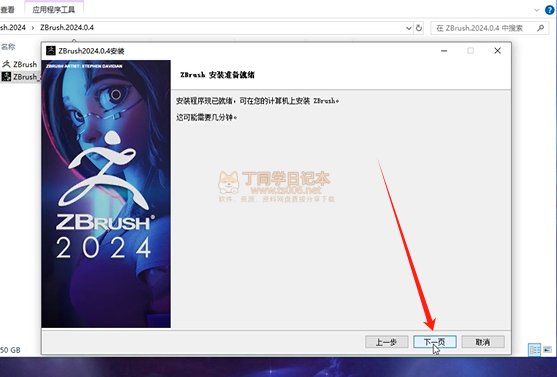Viewport: 557px width, 377px height.
Task: Click the ZBrush installer title bar icon
Action: click(x=51, y=51)
